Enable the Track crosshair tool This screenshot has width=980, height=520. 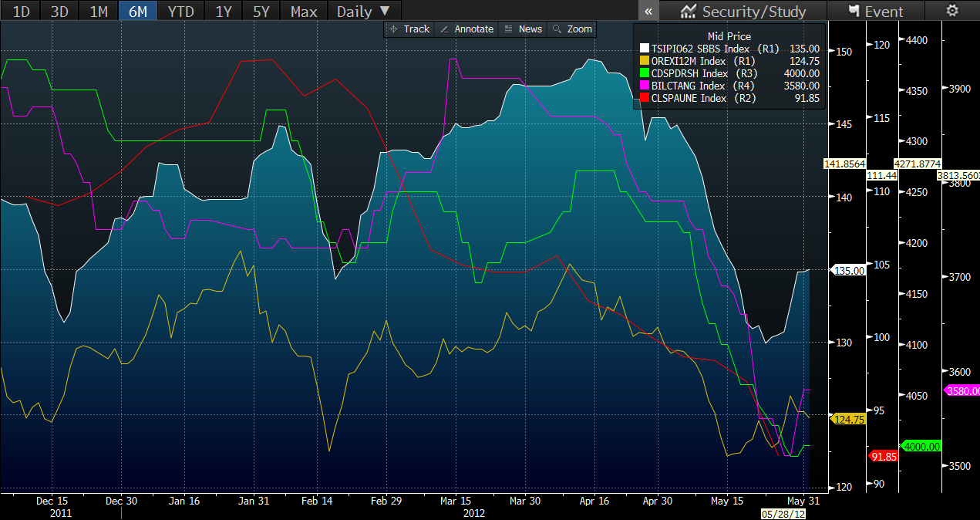point(409,29)
